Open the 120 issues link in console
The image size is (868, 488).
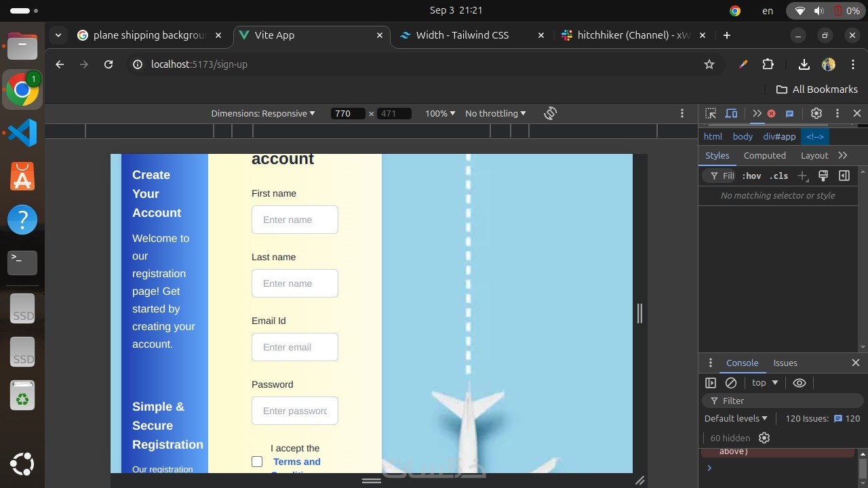click(x=823, y=418)
